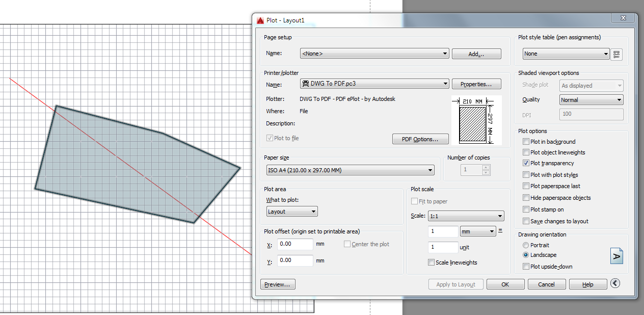The height and width of the screenshot is (315, 644).
Task: Enable Plot stamp on
Action: [526, 209]
